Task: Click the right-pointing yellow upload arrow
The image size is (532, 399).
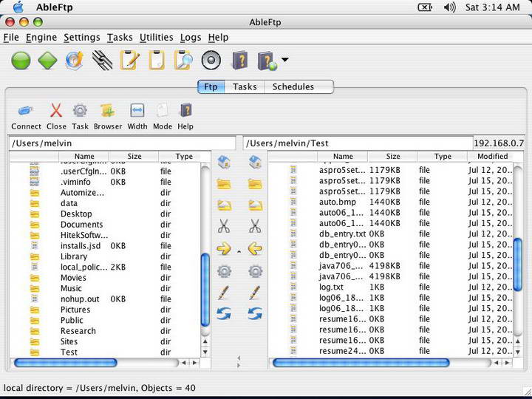Action: pos(224,249)
